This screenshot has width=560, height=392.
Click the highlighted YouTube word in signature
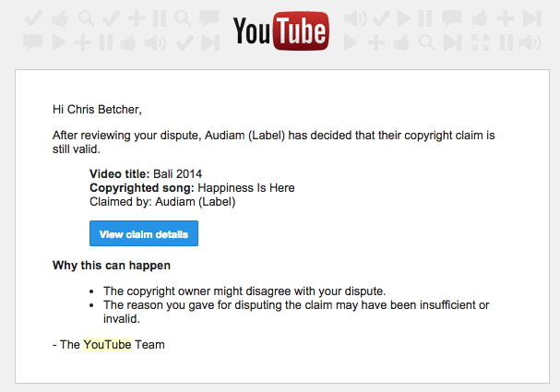pos(107,345)
